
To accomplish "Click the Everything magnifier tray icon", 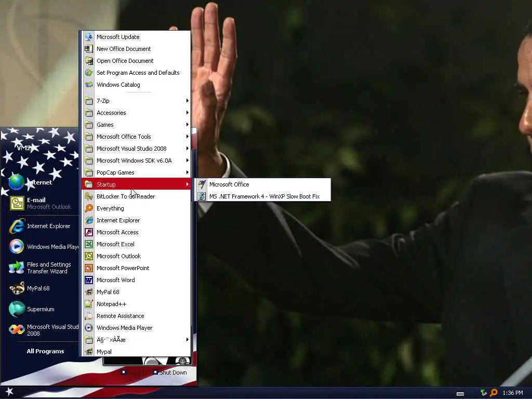I will click(494, 393).
